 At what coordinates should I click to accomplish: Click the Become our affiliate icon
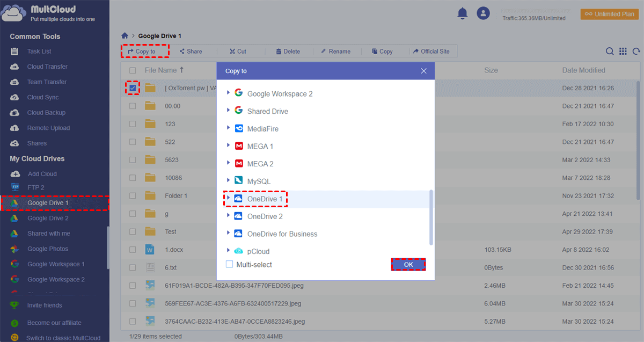pyautogui.click(x=15, y=323)
